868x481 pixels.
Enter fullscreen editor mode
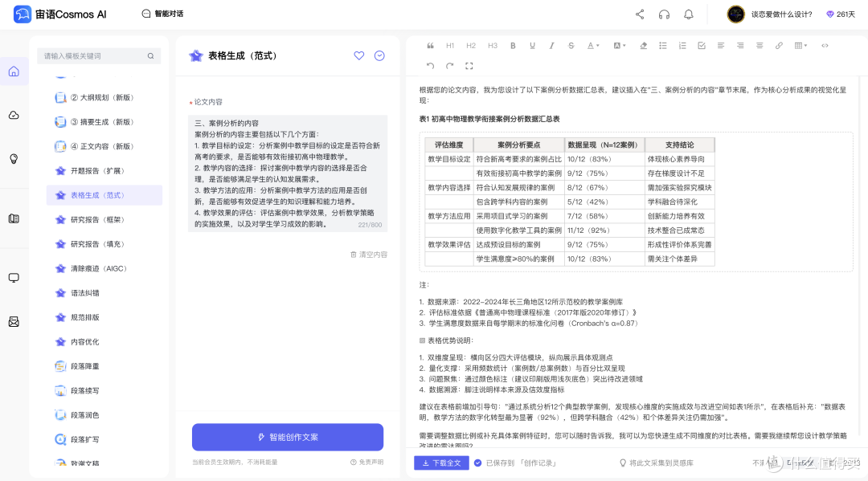tap(469, 66)
